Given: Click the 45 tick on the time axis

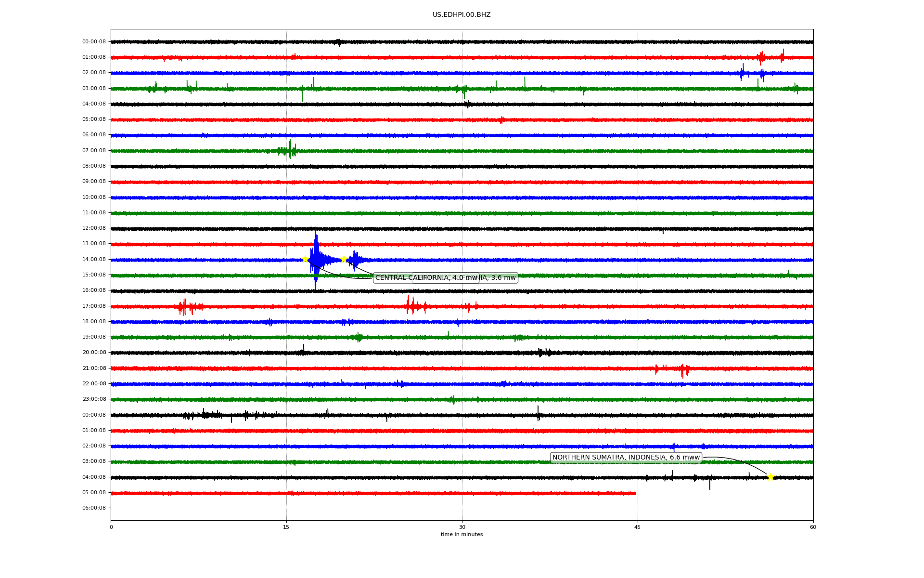Looking at the screenshot, I should pos(638,527).
